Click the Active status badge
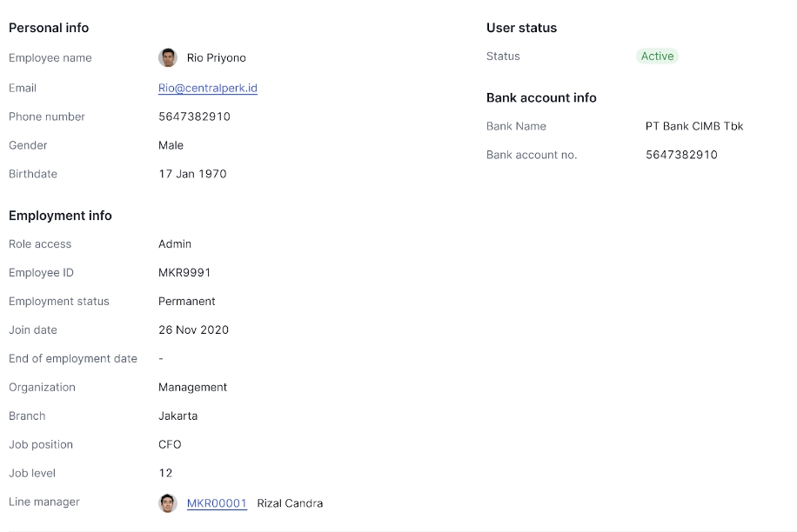Viewport: 797px width, 532px height. 657,57
